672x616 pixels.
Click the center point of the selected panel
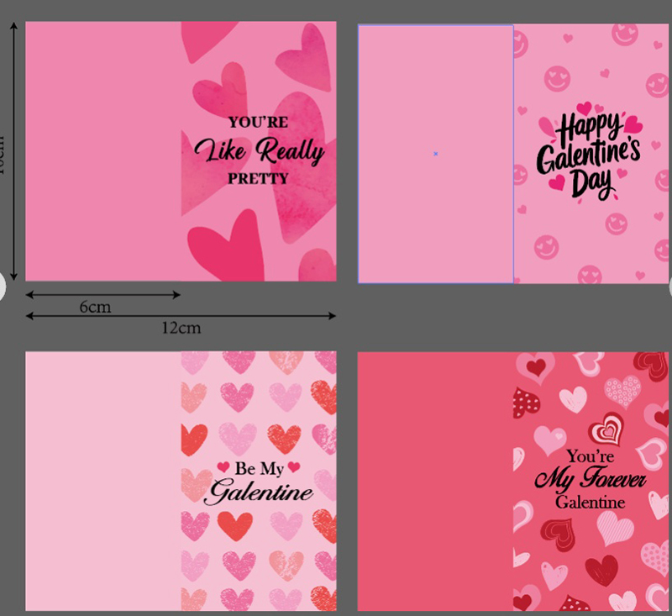coord(435,154)
